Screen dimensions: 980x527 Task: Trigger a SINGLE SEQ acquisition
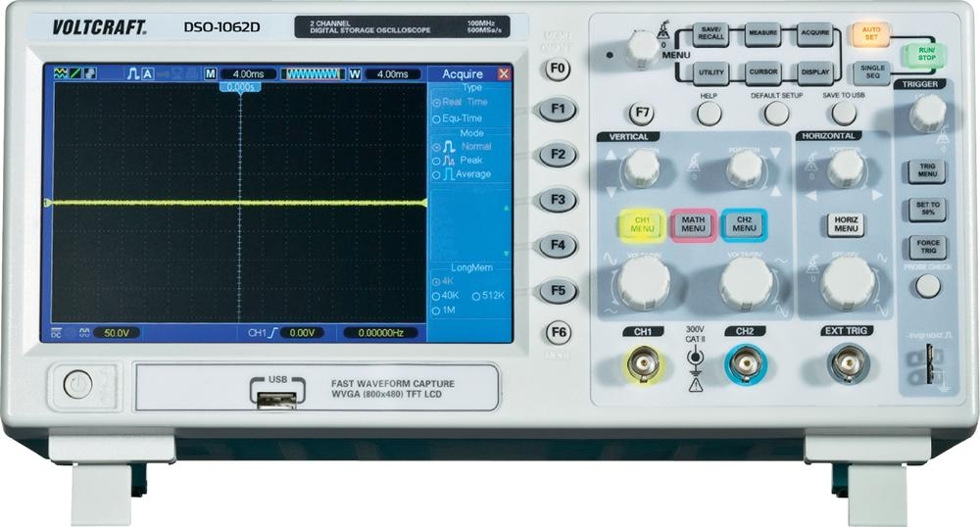point(872,72)
